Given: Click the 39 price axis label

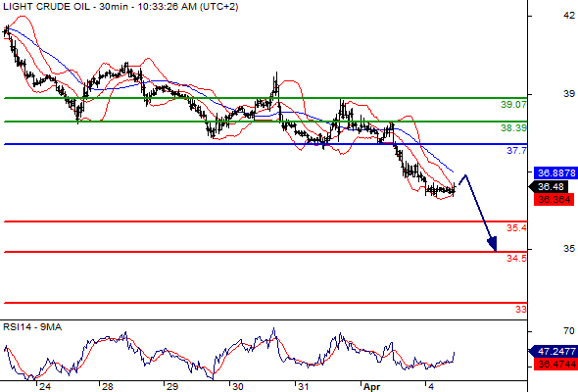Looking at the screenshot, I should pos(569,94).
